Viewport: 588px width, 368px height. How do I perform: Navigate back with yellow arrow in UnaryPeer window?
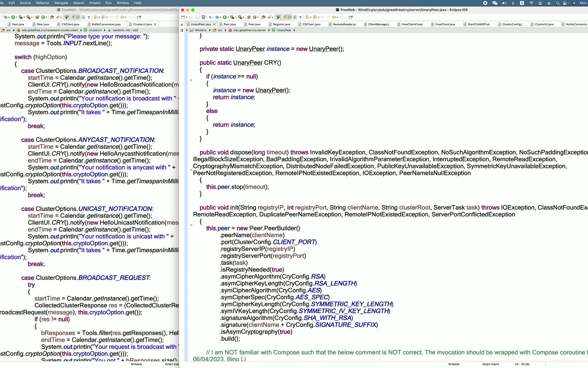click(x=334, y=17)
